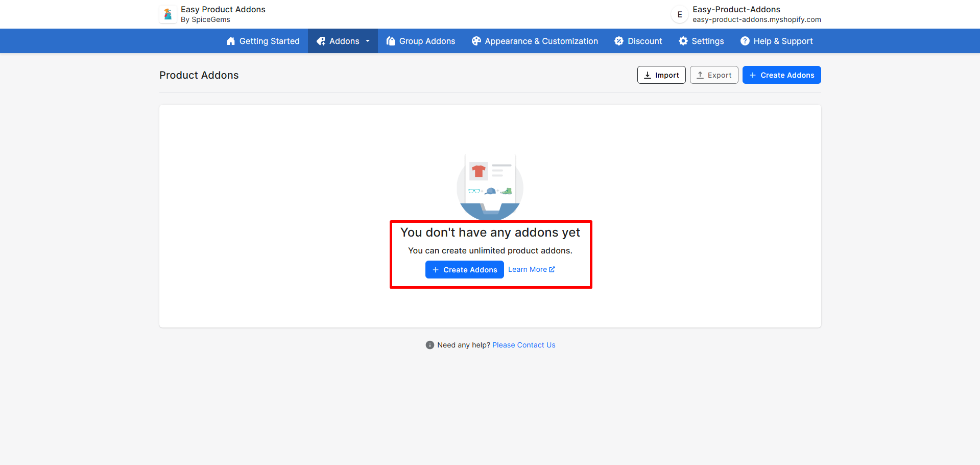Click Create Addons in the empty state card
Screen dimensions: 980x465
pyautogui.click(x=464, y=270)
